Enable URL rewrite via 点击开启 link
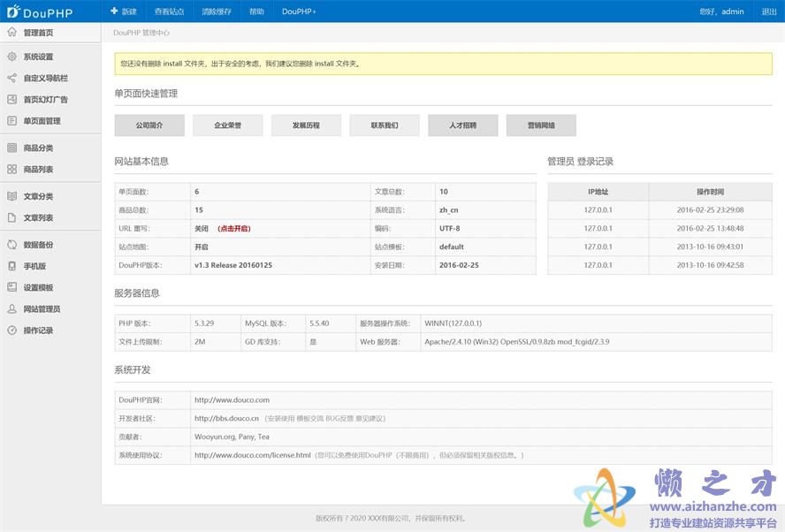 point(233,228)
